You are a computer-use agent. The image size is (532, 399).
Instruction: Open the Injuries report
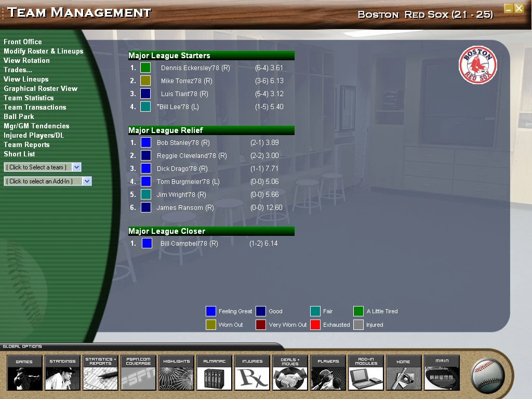(252, 373)
